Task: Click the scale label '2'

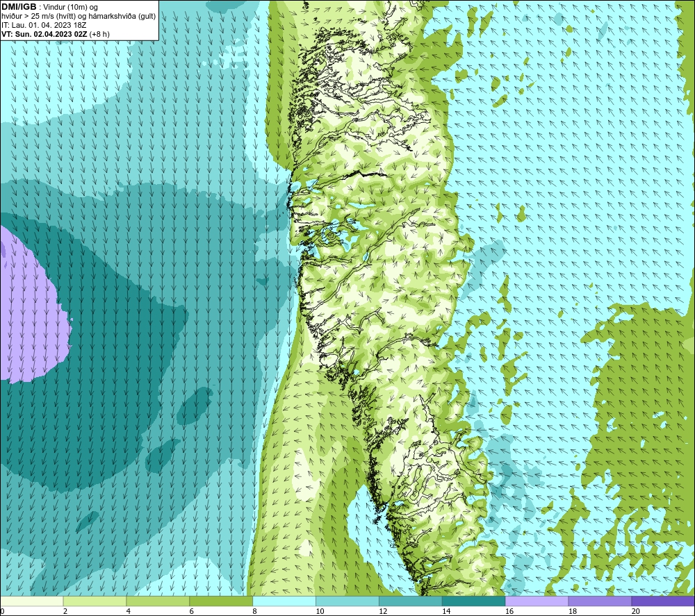Action: 65,611
